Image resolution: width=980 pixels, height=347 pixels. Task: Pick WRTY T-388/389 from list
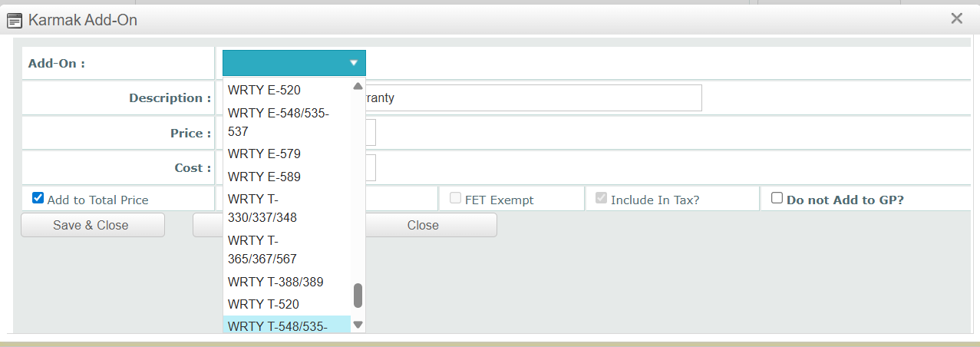(x=287, y=282)
